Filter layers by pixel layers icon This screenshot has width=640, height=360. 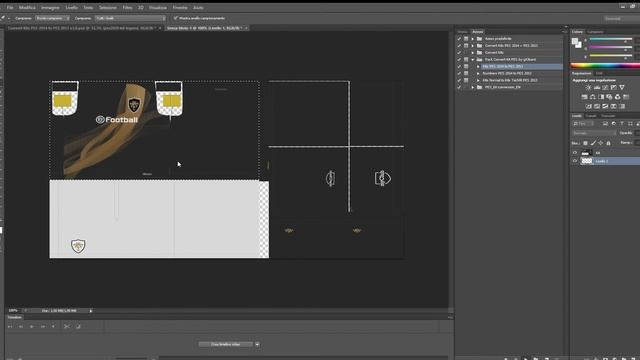click(x=605, y=124)
